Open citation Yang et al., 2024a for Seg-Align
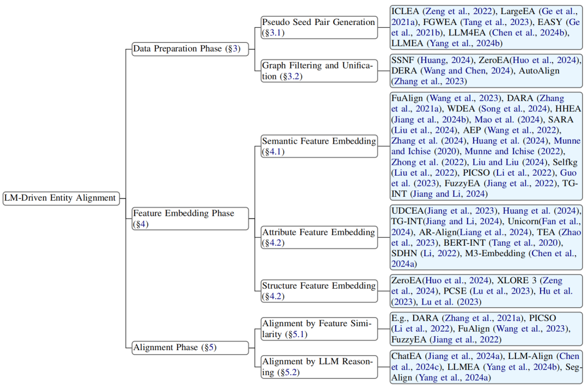The width and height of the screenshot is (588, 385). 452,378
